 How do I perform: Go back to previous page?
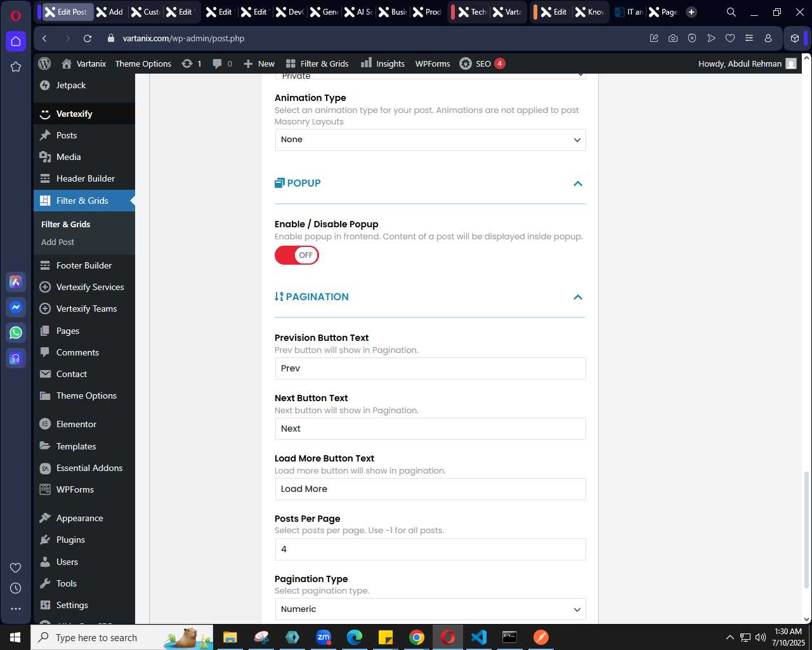click(x=44, y=39)
